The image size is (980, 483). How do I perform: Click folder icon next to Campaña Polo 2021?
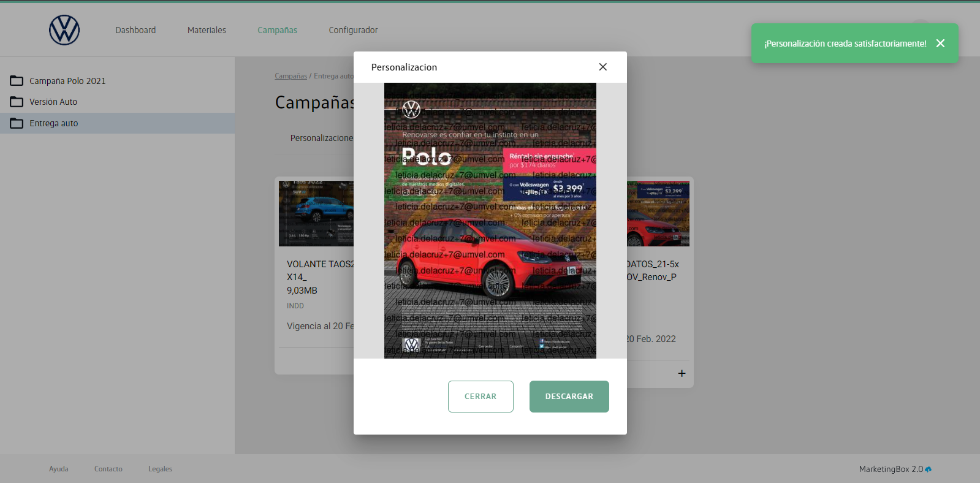point(17,81)
